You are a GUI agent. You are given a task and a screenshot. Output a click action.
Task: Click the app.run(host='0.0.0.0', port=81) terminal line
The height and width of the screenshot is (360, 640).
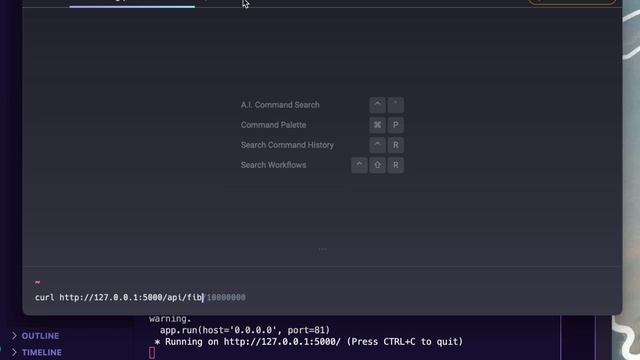(x=244, y=330)
